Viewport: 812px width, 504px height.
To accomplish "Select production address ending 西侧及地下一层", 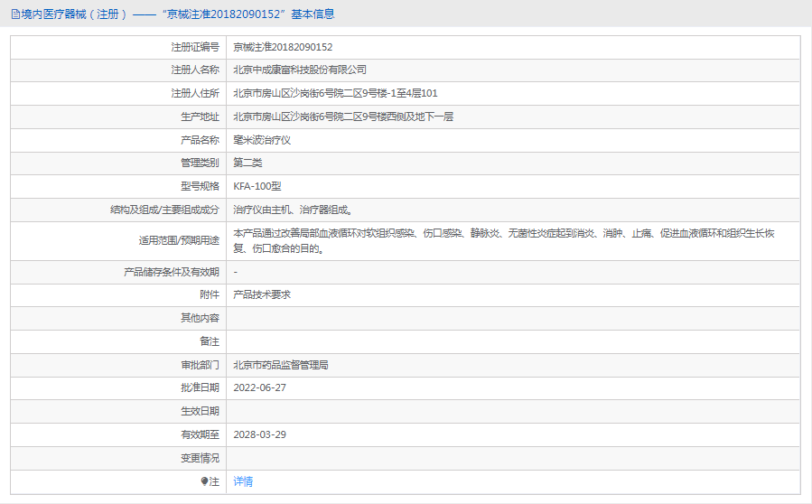I will 343,117.
